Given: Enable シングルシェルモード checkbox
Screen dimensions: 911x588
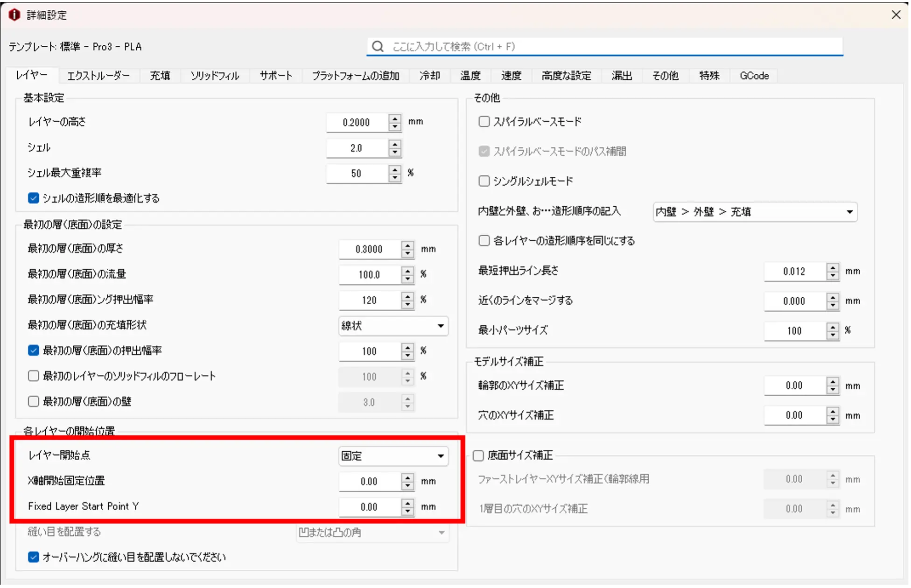Looking at the screenshot, I should click(x=484, y=181).
